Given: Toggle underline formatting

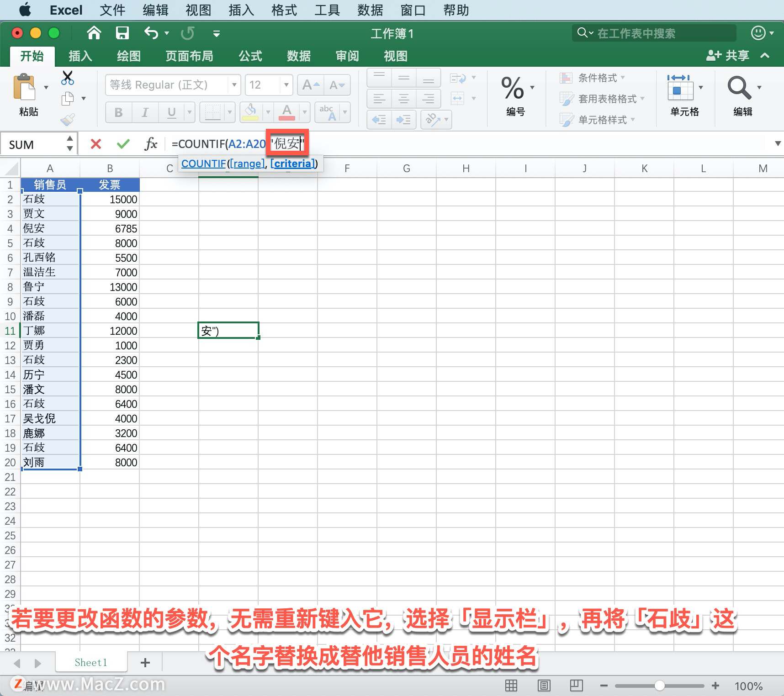Looking at the screenshot, I should (x=172, y=112).
